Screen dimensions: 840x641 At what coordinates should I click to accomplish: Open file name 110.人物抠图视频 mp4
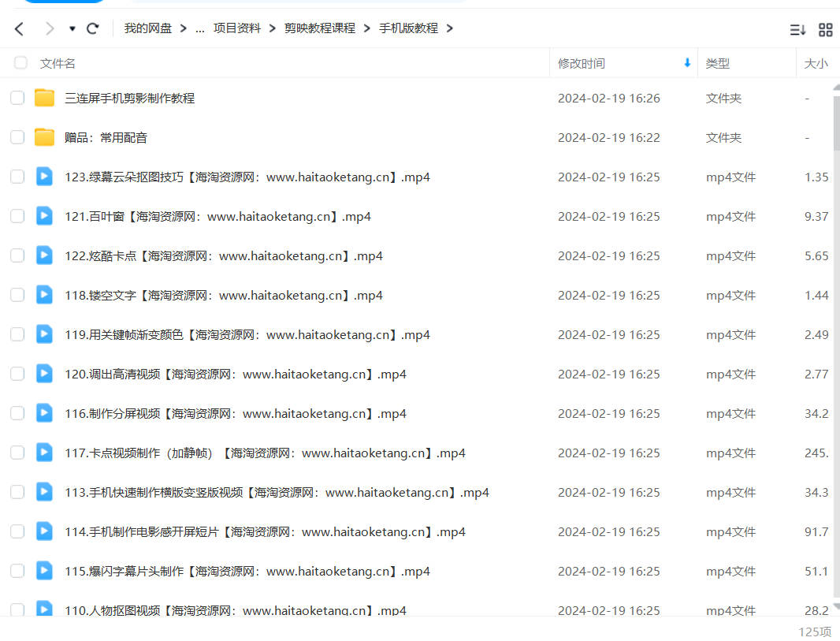click(x=236, y=610)
